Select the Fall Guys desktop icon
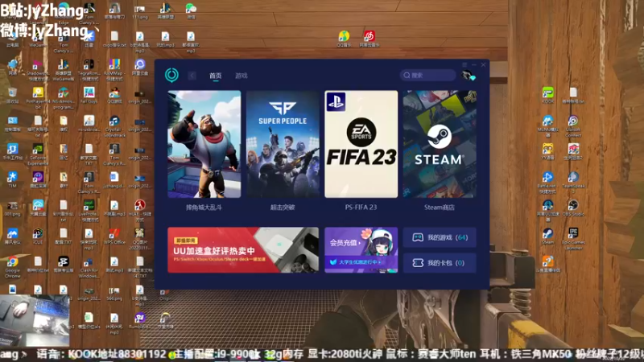 [89, 95]
